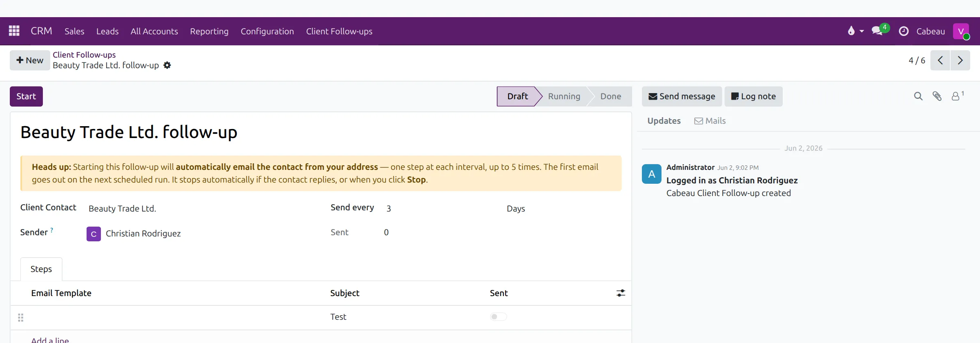This screenshot has height=343, width=980.
Task: Click Send message in chatter
Action: click(x=682, y=96)
